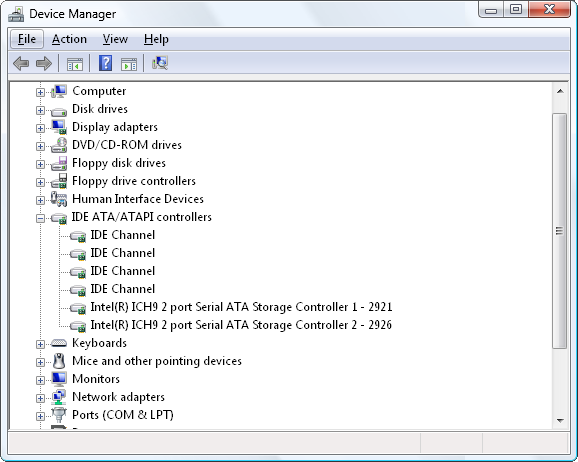Open the View menu
Viewport: 578px width, 462px height.
[115, 39]
